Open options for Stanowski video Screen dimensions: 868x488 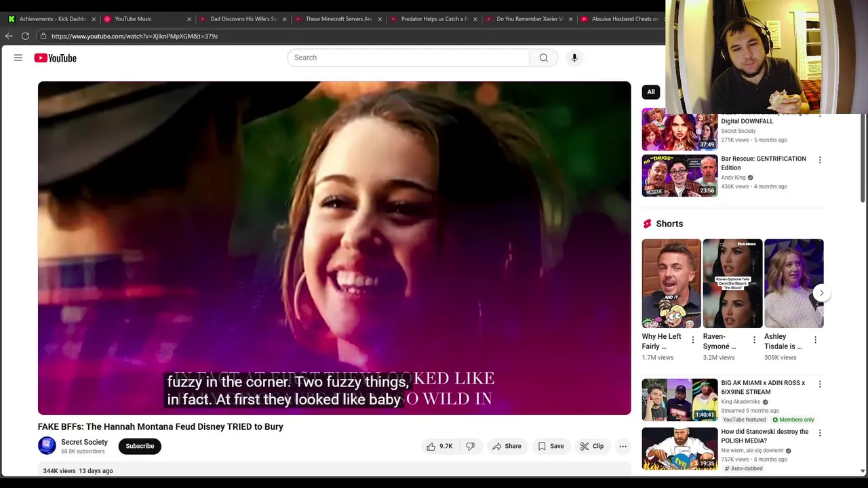(820, 433)
